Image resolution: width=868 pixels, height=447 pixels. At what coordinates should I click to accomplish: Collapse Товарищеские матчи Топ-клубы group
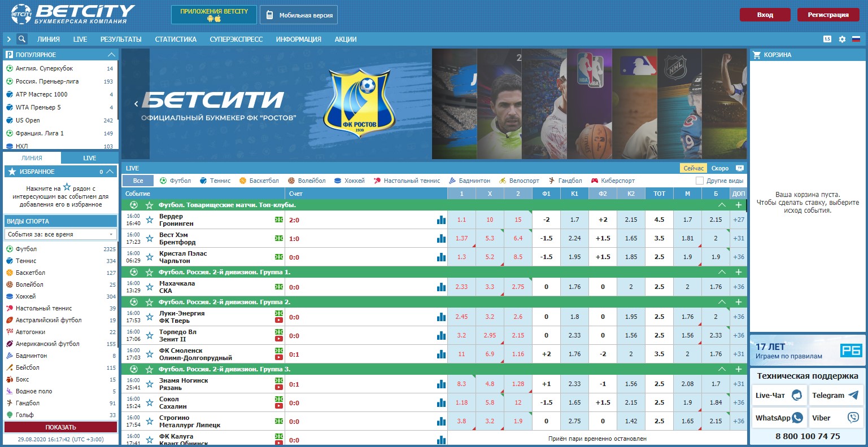[x=721, y=205]
